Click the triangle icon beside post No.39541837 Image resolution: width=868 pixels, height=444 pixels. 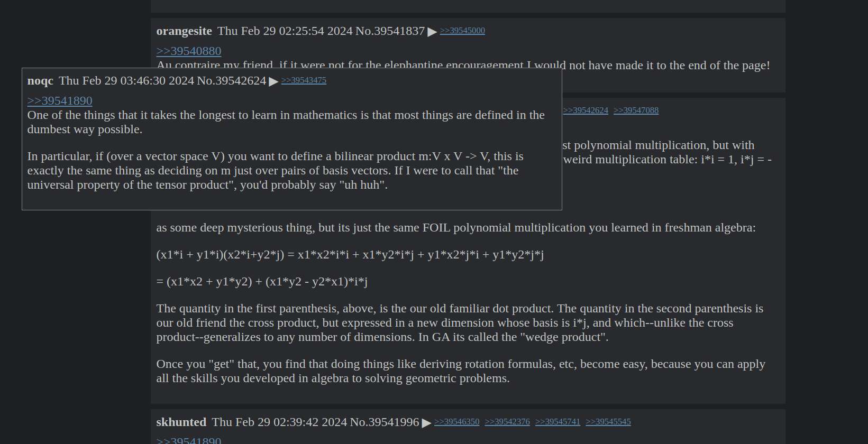coord(432,32)
